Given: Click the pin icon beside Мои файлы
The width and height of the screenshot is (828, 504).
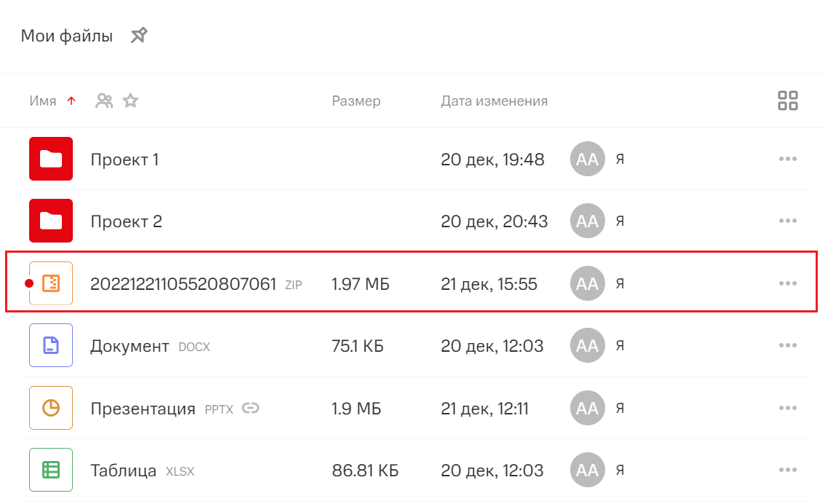Looking at the screenshot, I should 139,35.
